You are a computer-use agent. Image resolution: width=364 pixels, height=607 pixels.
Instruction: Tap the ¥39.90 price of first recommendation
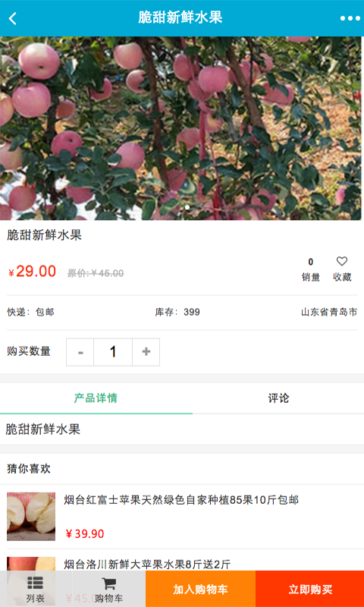85,534
